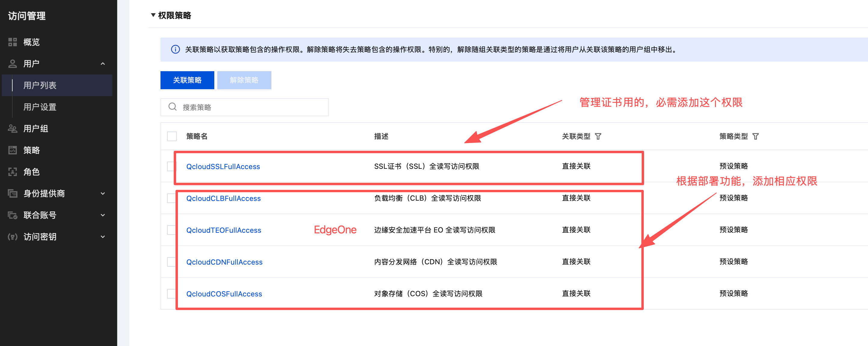
Task: Click 直接关联 in the QcloudCLBFullAccess row
Action: 576,198
